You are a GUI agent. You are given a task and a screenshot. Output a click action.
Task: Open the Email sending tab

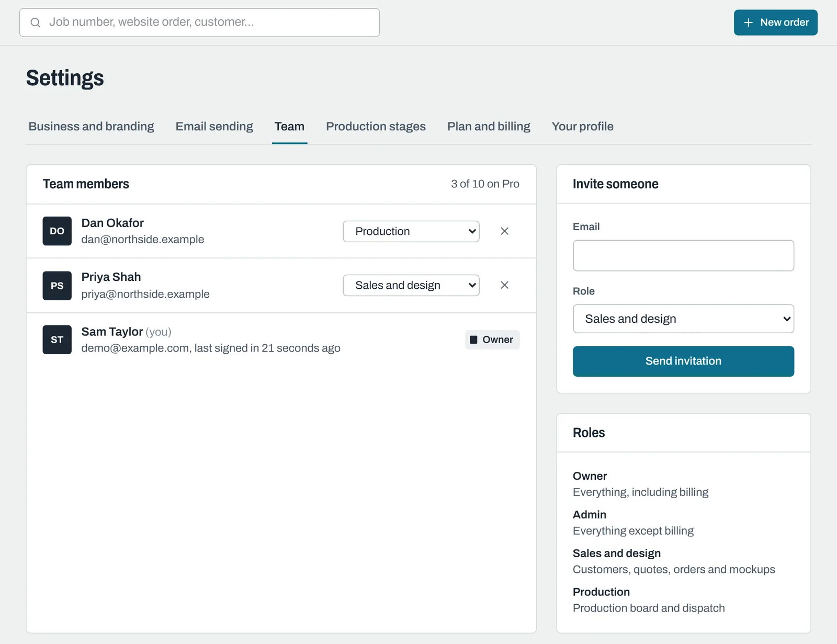[x=214, y=127]
